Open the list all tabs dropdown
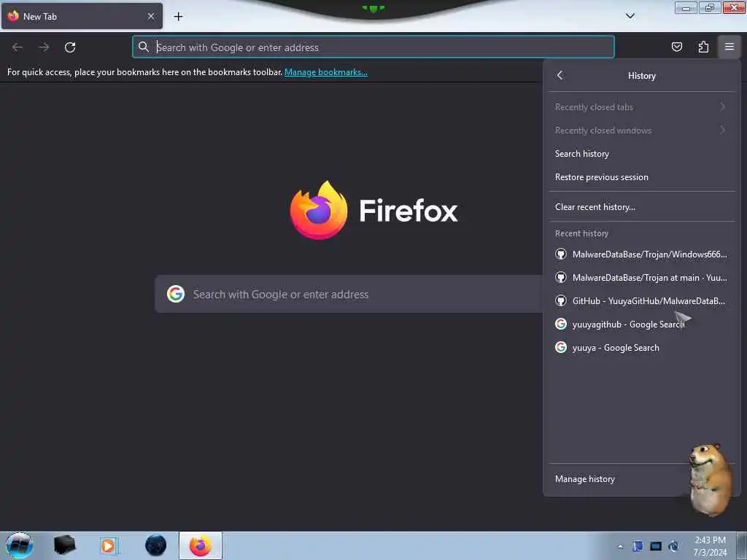Viewport: 747px width, 560px height. (x=630, y=16)
